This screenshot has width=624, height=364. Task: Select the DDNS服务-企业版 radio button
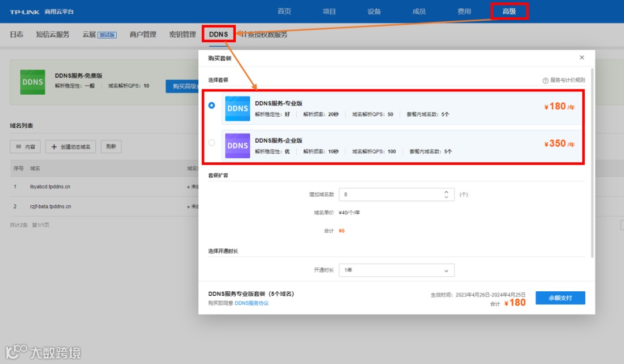pyautogui.click(x=211, y=142)
